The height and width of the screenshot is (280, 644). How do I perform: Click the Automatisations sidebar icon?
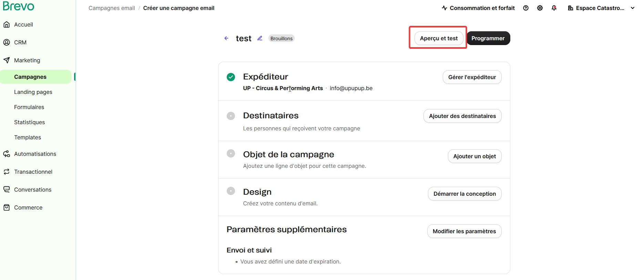pyautogui.click(x=7, y=154)
